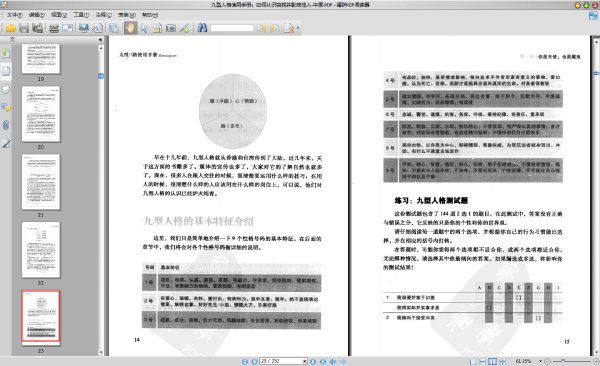Click the thumbnail panel scroll-down arrow
This screenshot has height=366, width=600.
pyautogui.click(x=101, y=352)
